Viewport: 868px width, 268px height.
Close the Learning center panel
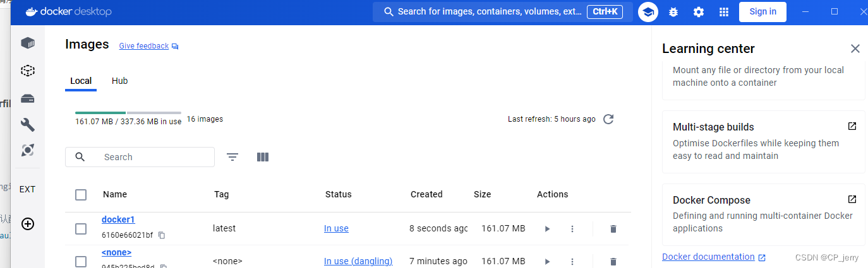pos(855,49)
